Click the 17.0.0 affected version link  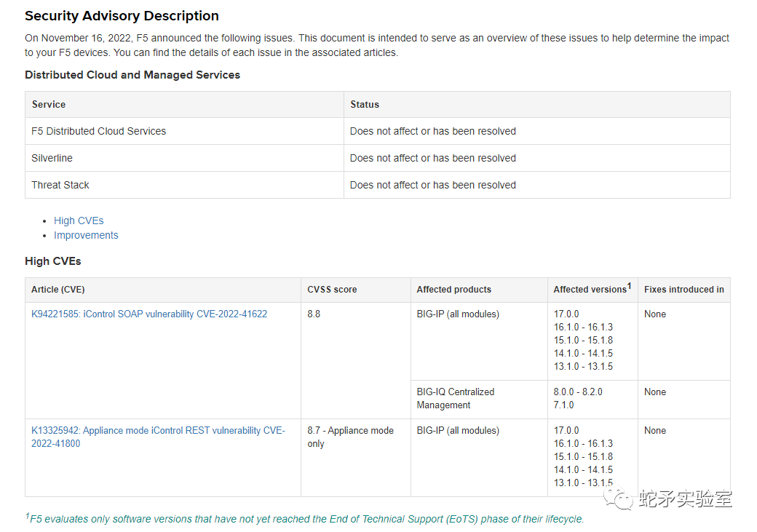[x=566, y=314]
